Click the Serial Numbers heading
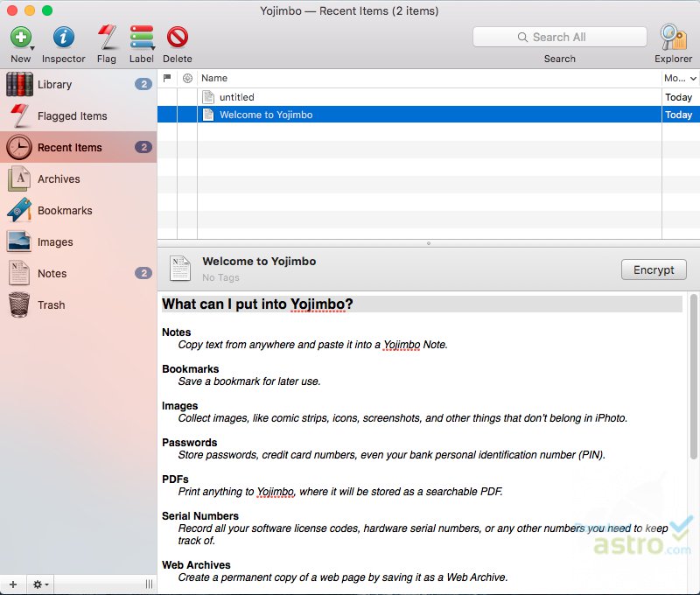700x595 pixels. (x=200, y=516)
